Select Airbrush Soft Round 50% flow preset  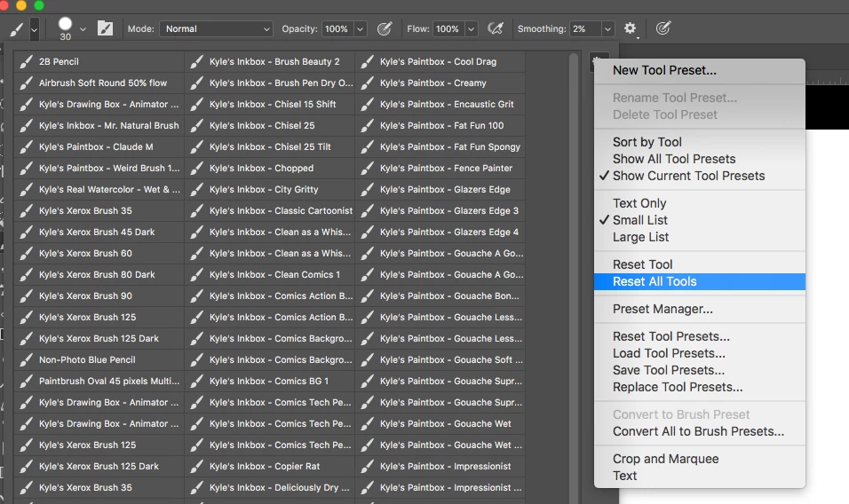tap(99, 83)
